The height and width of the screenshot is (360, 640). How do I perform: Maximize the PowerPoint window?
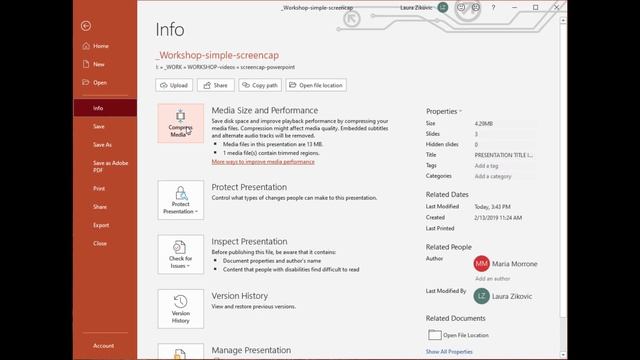pos(536,7)
